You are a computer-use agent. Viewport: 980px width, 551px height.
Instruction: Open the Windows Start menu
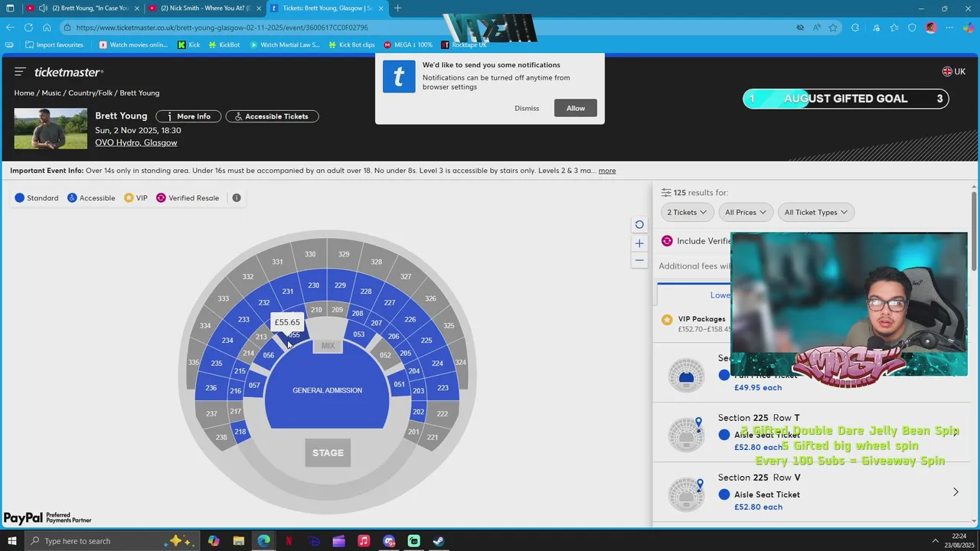[x=11, y=541]
